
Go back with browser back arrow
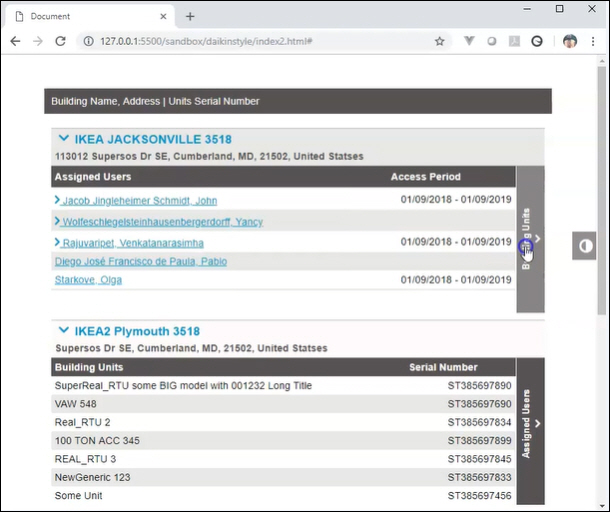tap(15, 41)
